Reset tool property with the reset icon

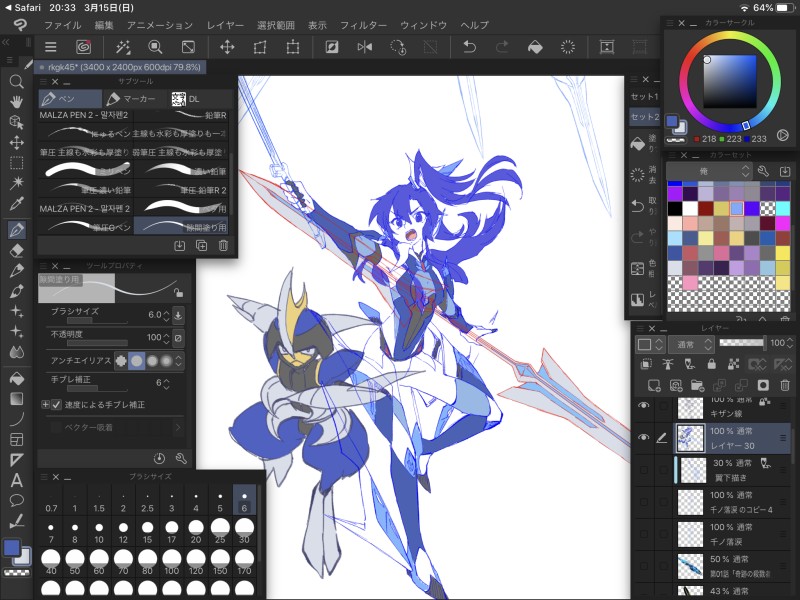(x=159, y=458)
